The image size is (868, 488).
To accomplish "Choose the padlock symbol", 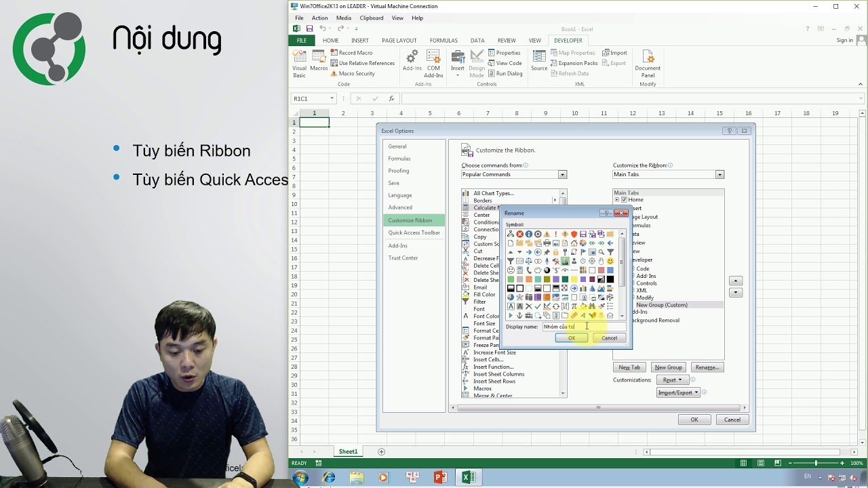I will point(556,252).
